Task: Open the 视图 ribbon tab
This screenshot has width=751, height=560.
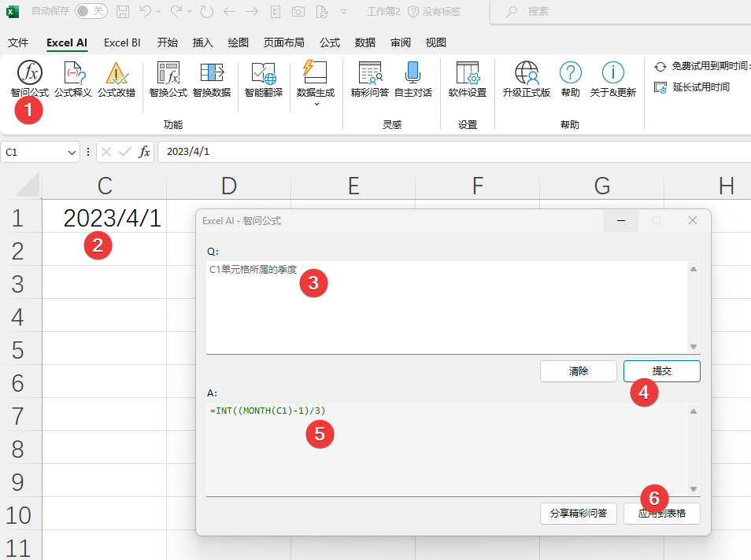Action: 436,42
